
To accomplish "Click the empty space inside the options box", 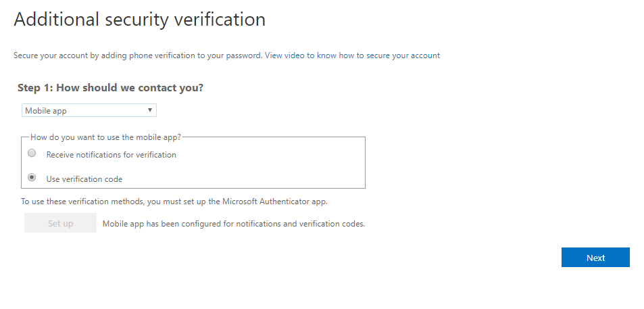I will coord(271,166).
